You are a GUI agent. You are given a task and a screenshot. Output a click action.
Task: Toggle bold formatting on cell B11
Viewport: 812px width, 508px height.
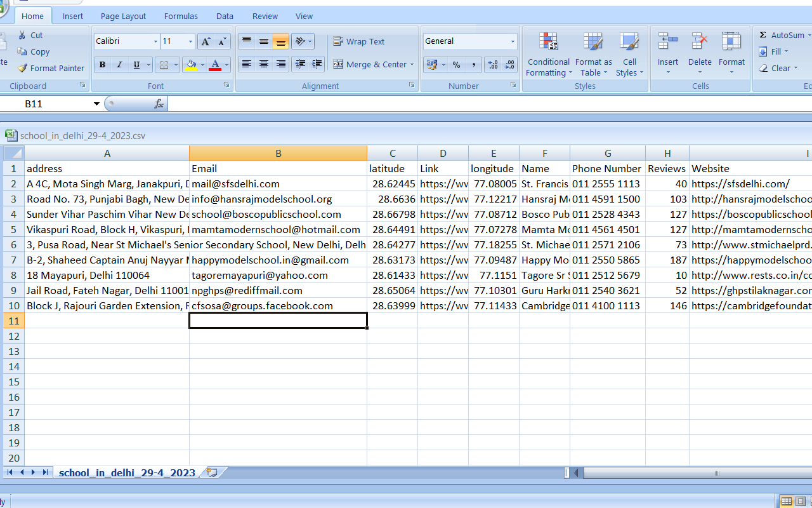(102, 64)
